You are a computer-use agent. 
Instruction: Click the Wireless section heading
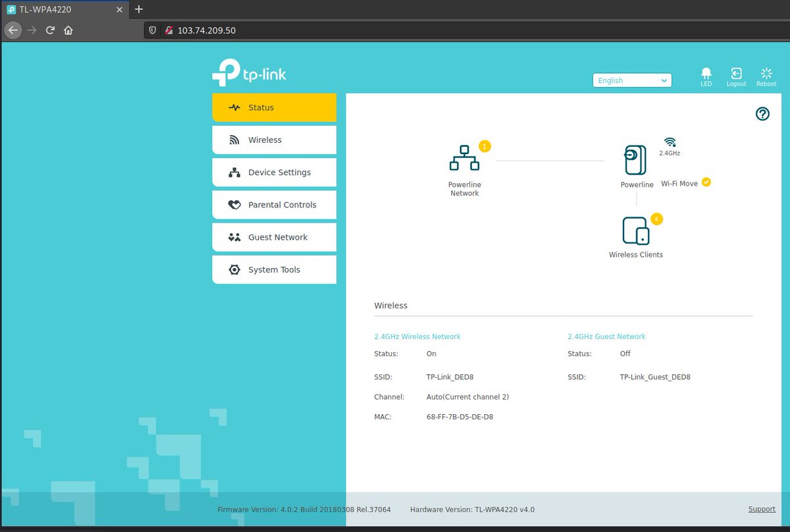click(390, 306)
